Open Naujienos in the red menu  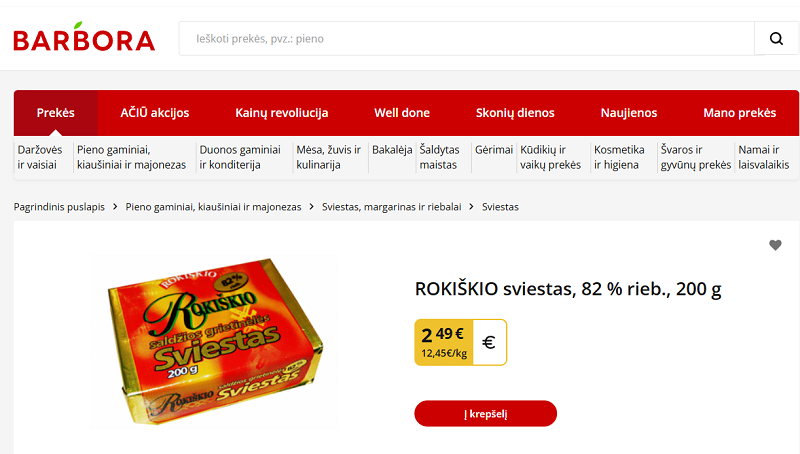pos(629,113)
